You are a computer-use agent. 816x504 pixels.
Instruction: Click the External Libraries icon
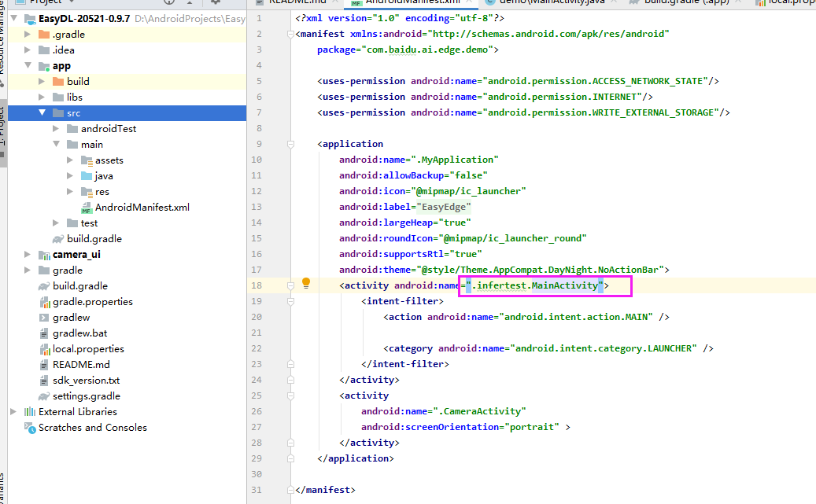pos(30,412)
